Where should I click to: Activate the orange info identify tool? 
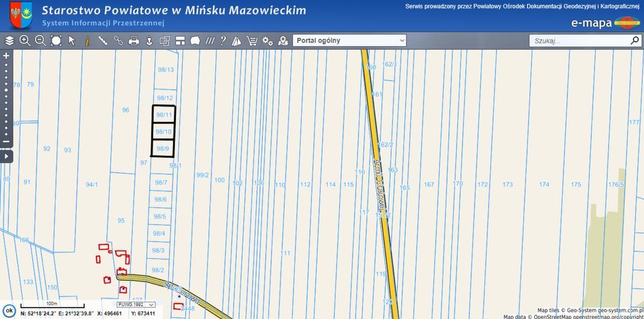87,41
